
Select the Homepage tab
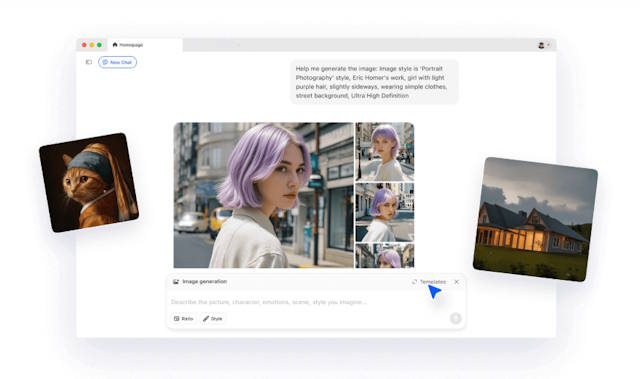[x=128, y=45]
